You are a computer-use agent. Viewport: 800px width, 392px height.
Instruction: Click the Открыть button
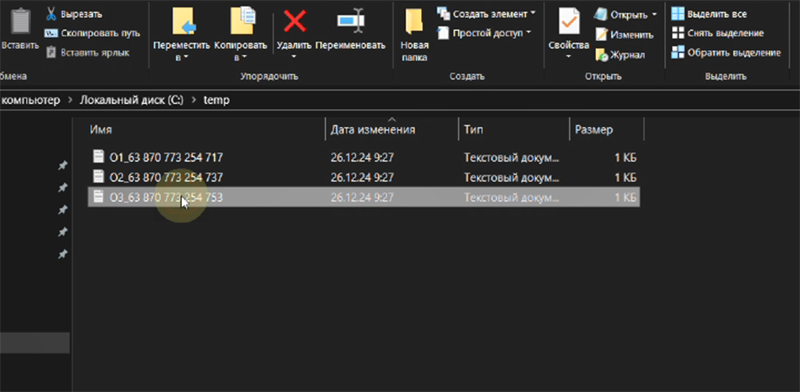(x=625, y=15)
